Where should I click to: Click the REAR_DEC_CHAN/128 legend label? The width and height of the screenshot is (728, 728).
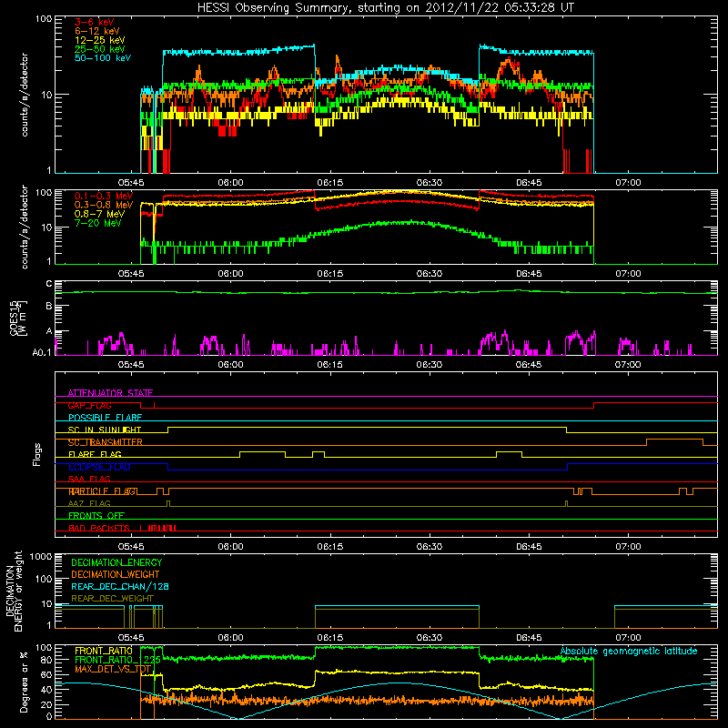120,586
